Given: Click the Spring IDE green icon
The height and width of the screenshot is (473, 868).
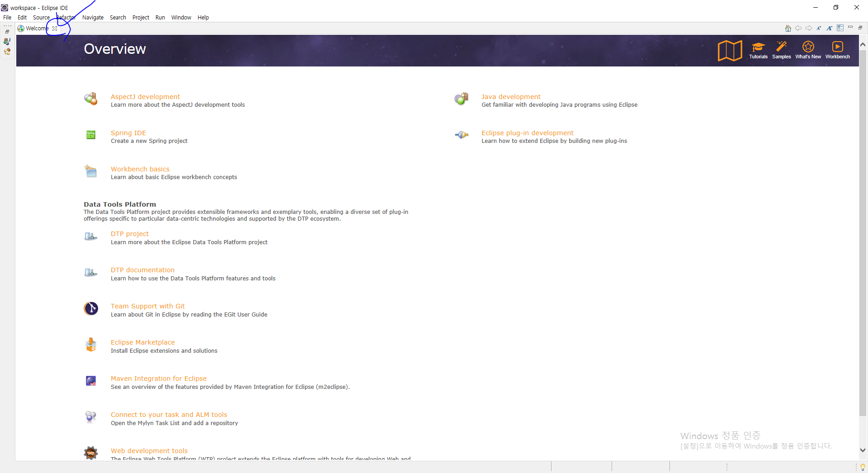Looking at the screenshot, I should tap(91, 135).
